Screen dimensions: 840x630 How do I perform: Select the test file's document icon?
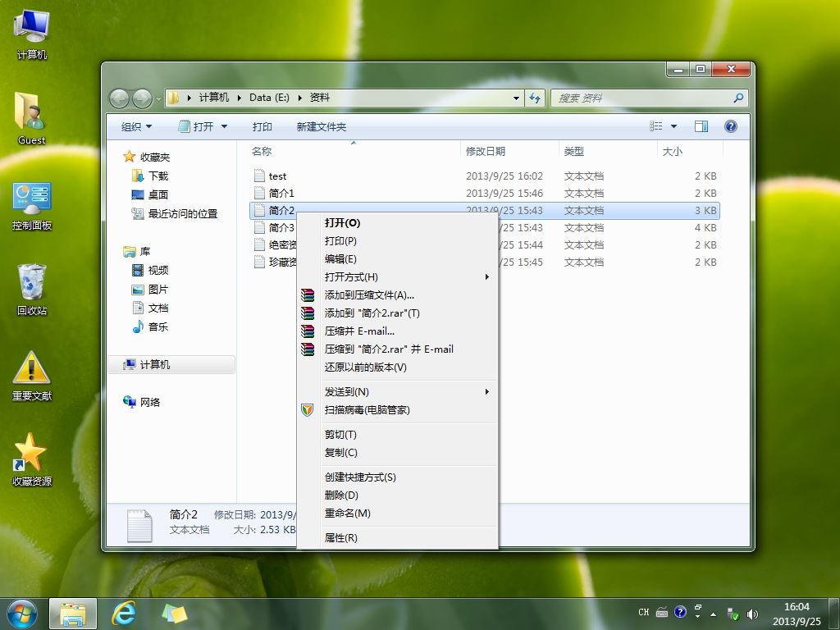[x=259, y=176]
